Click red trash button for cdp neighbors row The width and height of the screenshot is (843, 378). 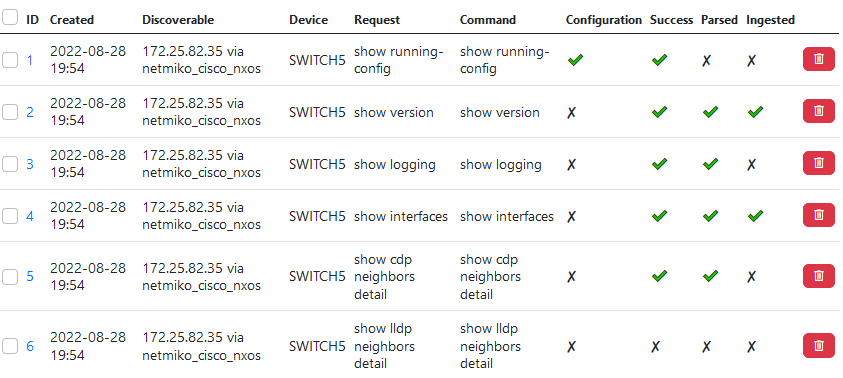pyautogui.click(x=818, y=276)
